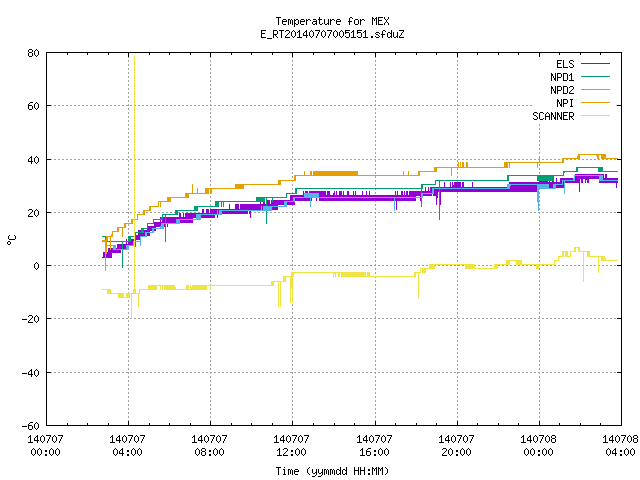Click the x-axis tick label 140707 04:00
Viewport: 640px width, 480px height.
point(128,446)
